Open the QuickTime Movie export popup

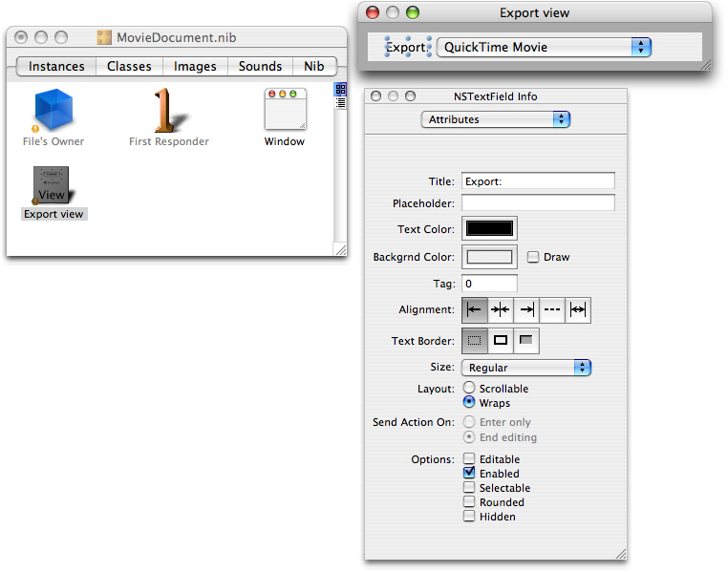point(545,48)
